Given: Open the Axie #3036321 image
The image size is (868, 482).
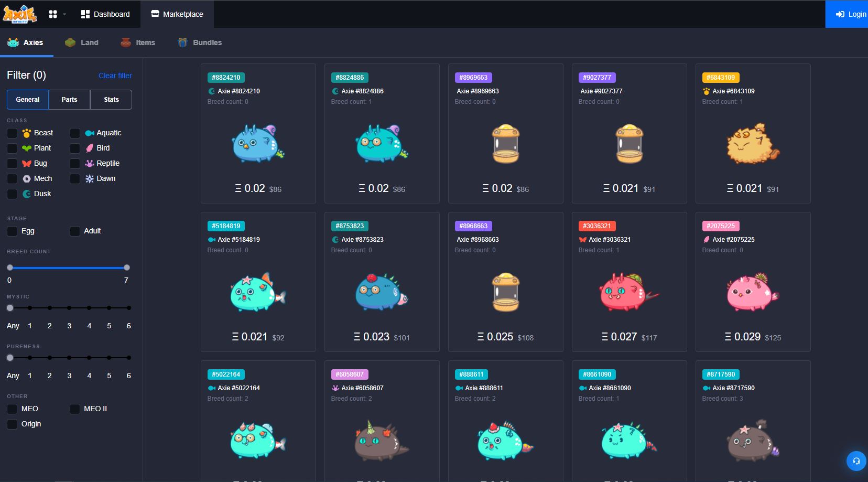Looking at the screenshot, I should point(629,292).
